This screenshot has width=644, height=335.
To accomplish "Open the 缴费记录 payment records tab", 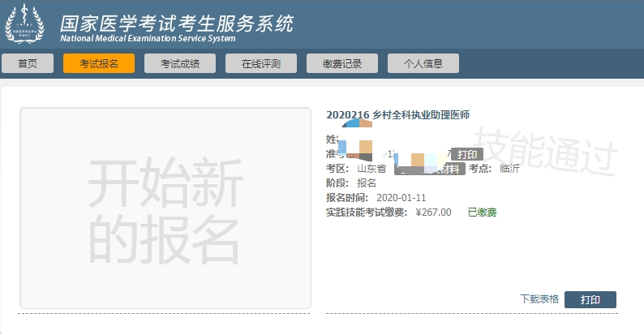I will pyautogui.click(x=341, y=63).
